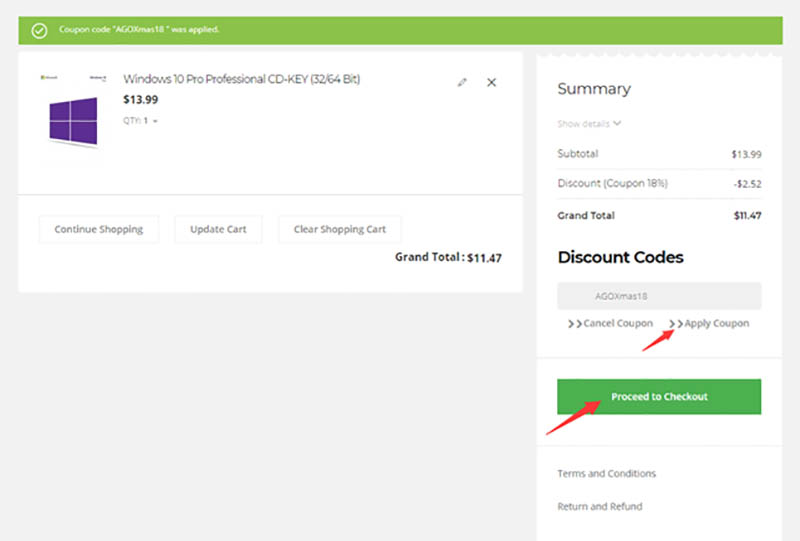Open Return and Refund link
800x541 pixels.
coord(599,506)
